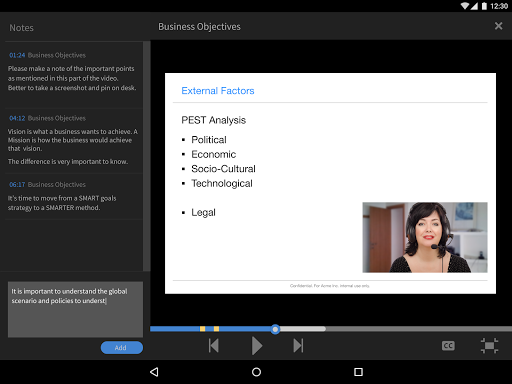Screen dimensions: 512x384
Task: Tap Android back navigation button
Action: [x=154, y=372]
